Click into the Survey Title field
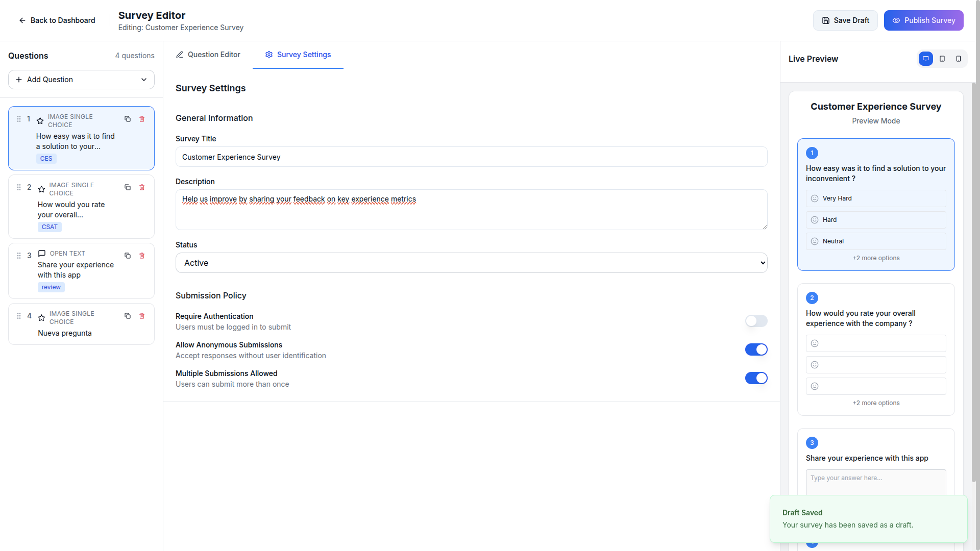980x551 pixels. [471, 157]
